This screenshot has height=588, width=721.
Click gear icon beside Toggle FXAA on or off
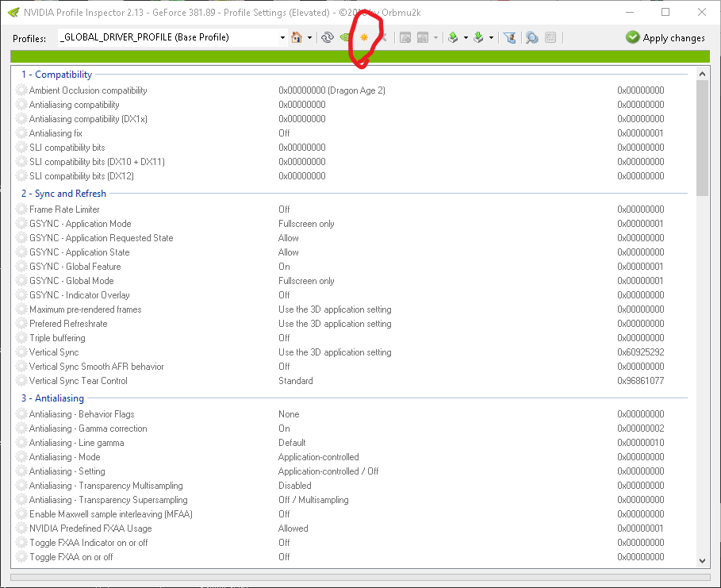tap(21, 557)
